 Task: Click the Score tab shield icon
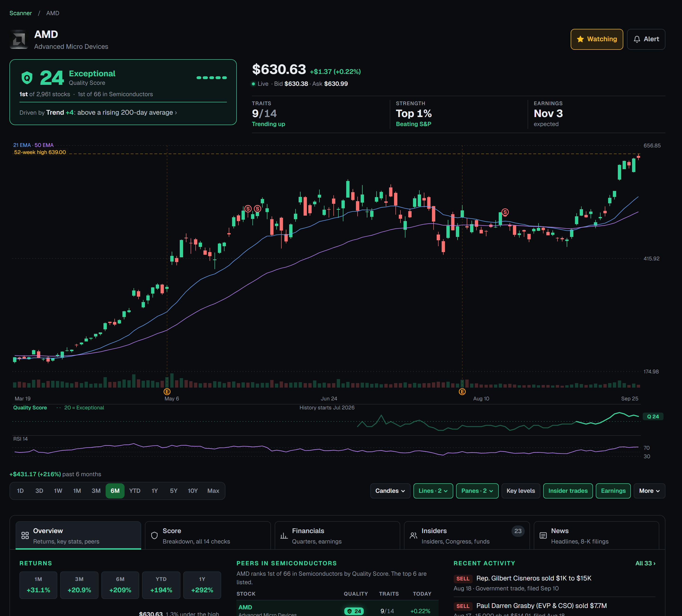click(154, 535)
